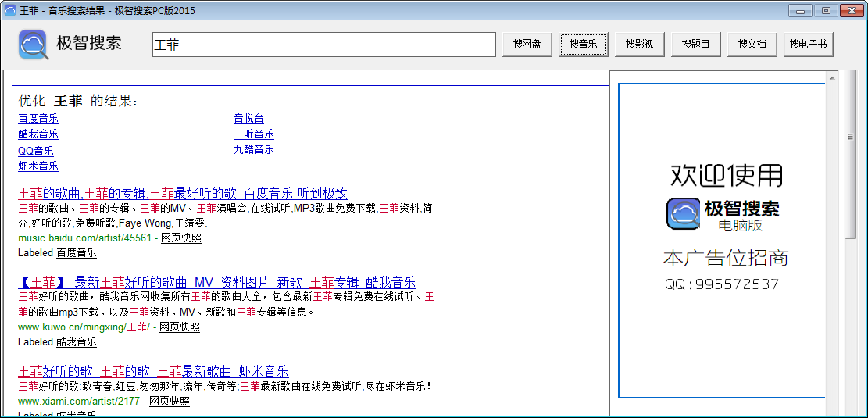
Task: Click the www.kuwo.cn/mingxing URL text
Action: (x=84, y=327)
